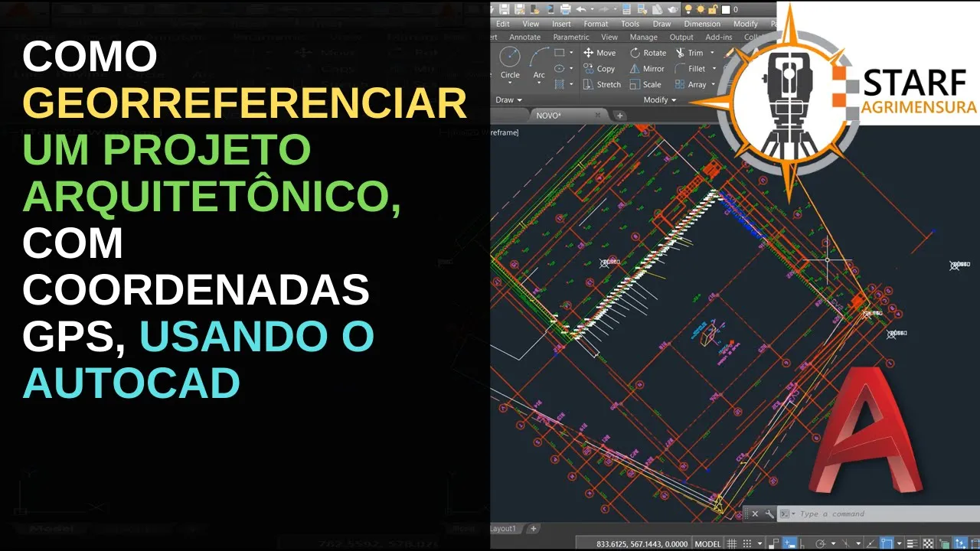The image size is (980, 551).
Task: Click the white layer color swatch
Action: [726, 9]
